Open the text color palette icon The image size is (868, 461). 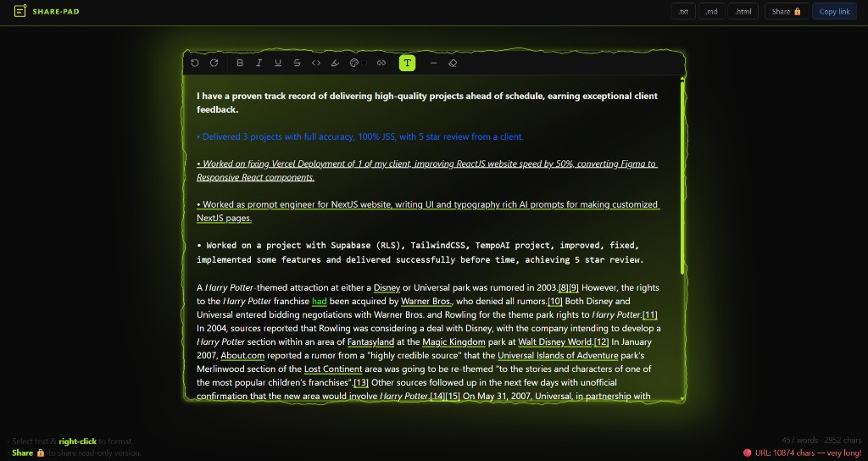353,63
